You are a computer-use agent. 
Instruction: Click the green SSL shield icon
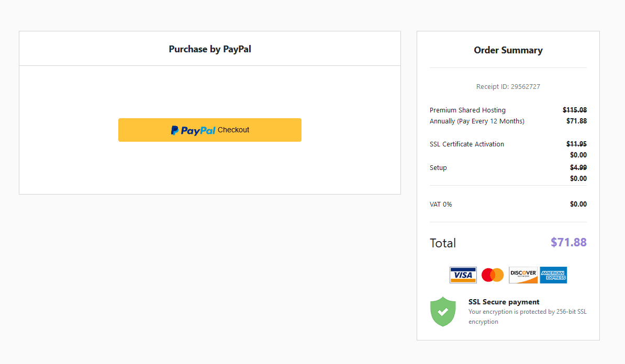(443, 311)
